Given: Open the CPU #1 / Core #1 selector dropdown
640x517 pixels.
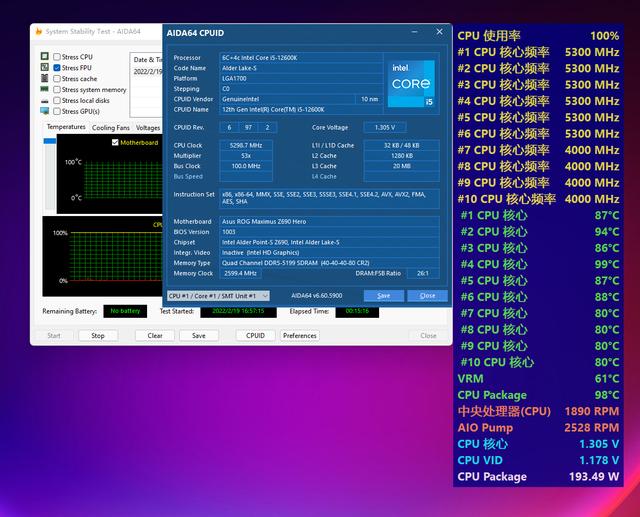Looking at the screenshot, I should [x=218, y=296].
